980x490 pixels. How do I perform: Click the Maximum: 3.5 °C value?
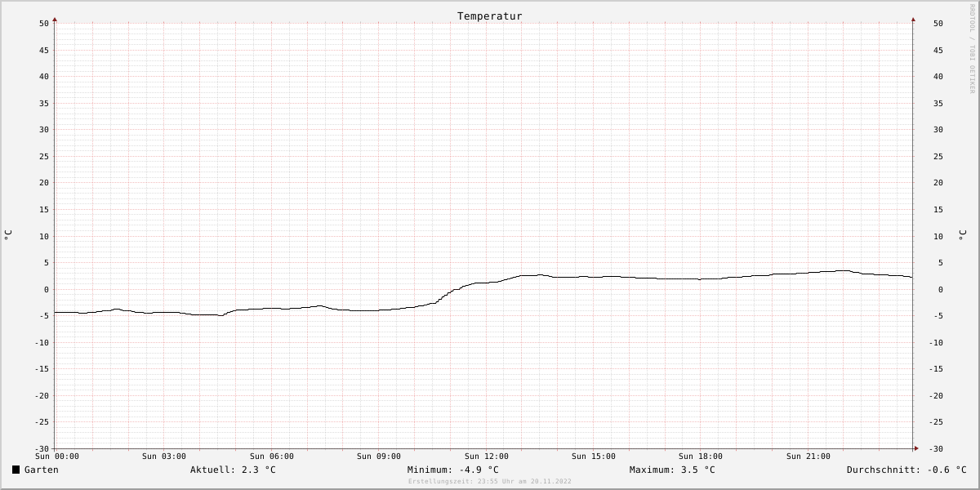[x=672, y=470]
